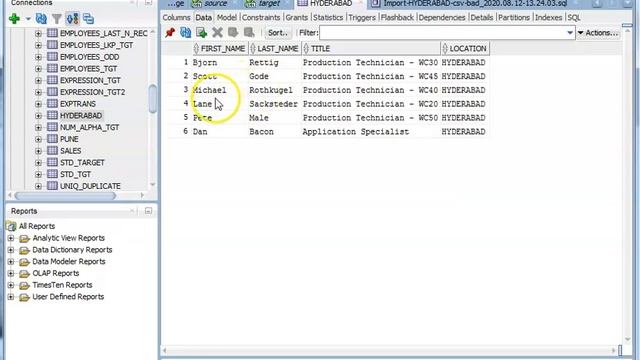Focus the Filter input field
This screenshot has height=360, width=640.
coord(442,33)
